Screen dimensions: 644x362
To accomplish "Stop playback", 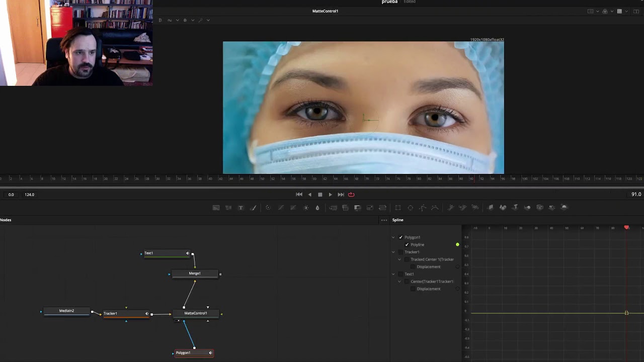I will 320,195.
